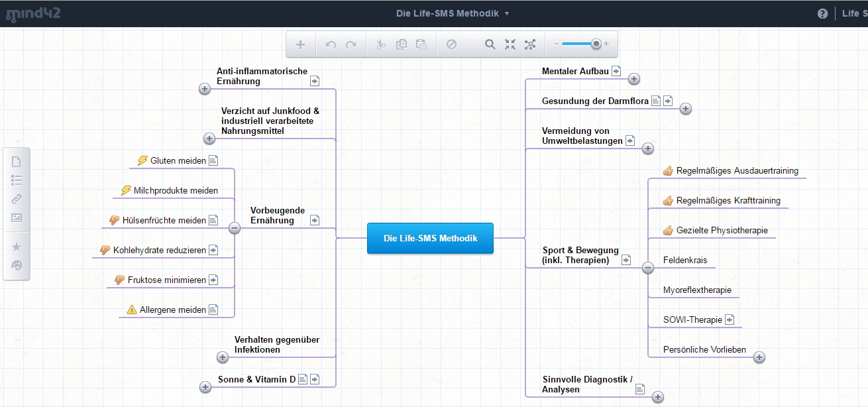Attach a link via the sidebar link icon

click(16, 199)
